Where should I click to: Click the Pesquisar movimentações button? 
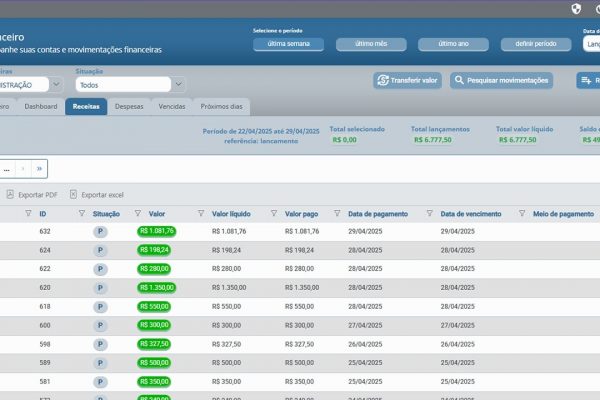pyautogui.click(x=501, y=80)
